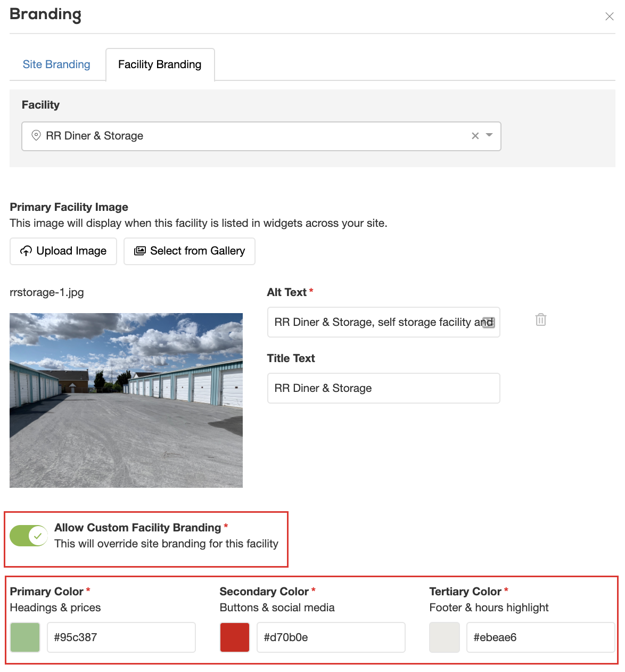Edit the Primary Color hex field #95c387
Viewport: 625px width, 672px height.
121,637
